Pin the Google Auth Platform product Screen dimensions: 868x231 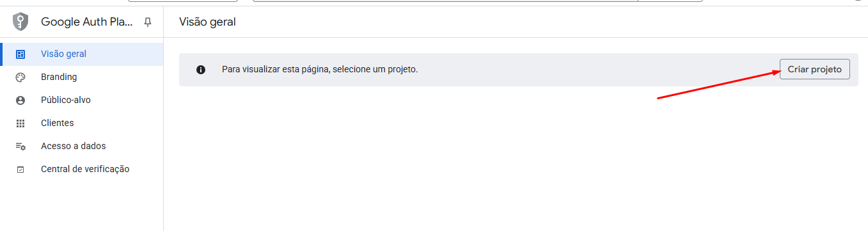tap(148, 22)
